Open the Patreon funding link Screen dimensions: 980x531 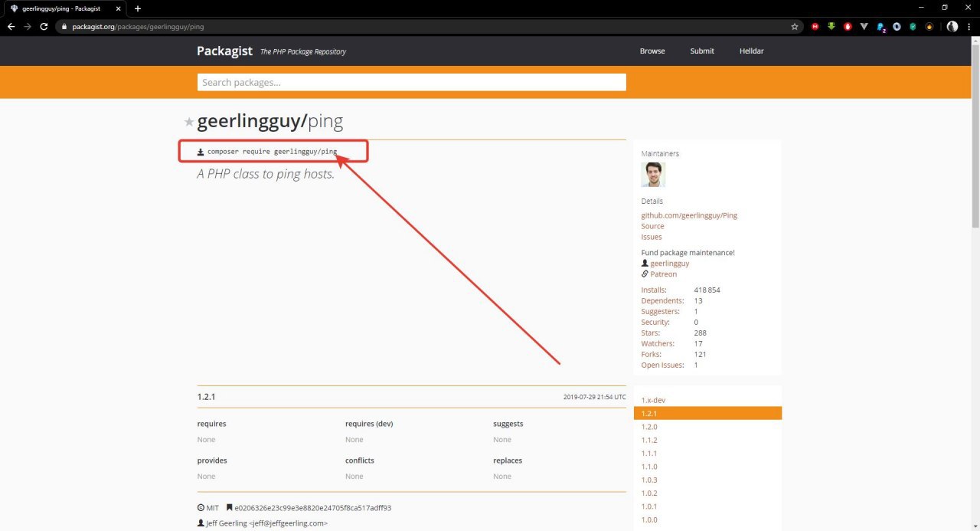click(664, 274)
